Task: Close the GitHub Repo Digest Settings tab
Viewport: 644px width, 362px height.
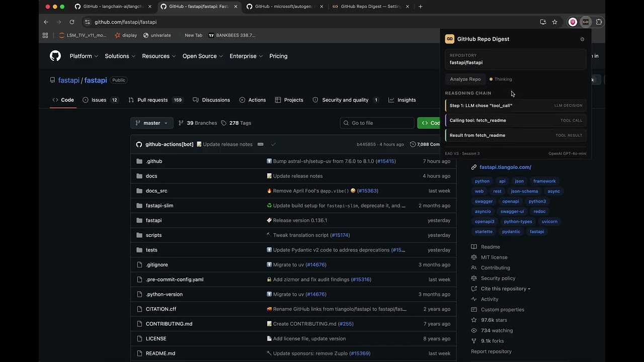Action: click(408, 7)
